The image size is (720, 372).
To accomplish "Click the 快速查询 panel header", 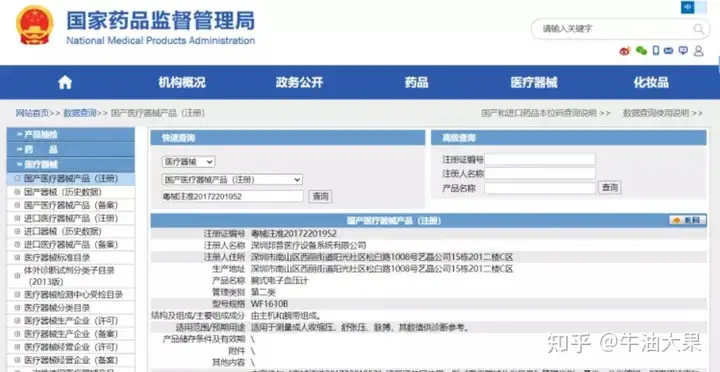I will pyautogui.click(x=288, y=138).
